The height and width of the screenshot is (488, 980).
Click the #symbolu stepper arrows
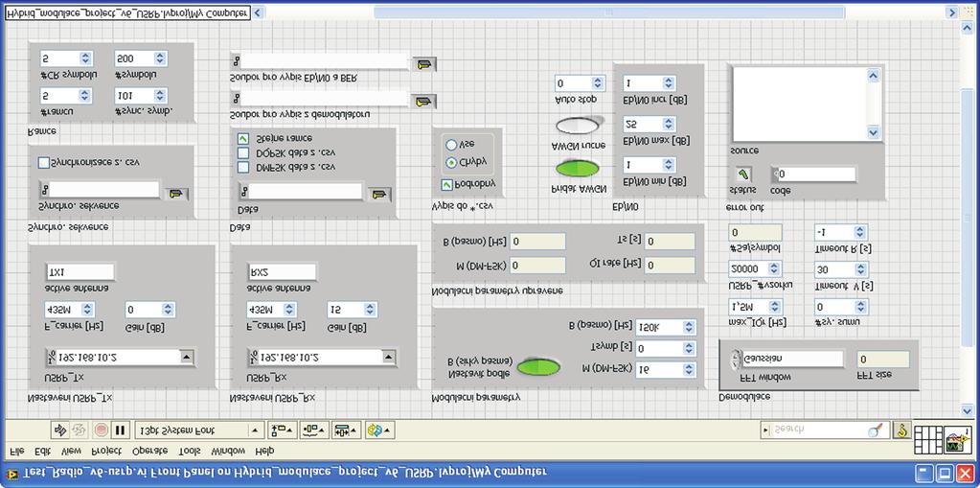click(161, 58)
